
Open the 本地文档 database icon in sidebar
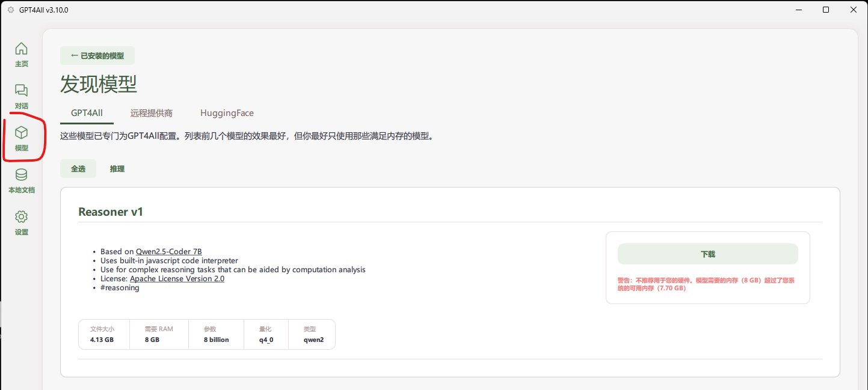tap(21, 175)
